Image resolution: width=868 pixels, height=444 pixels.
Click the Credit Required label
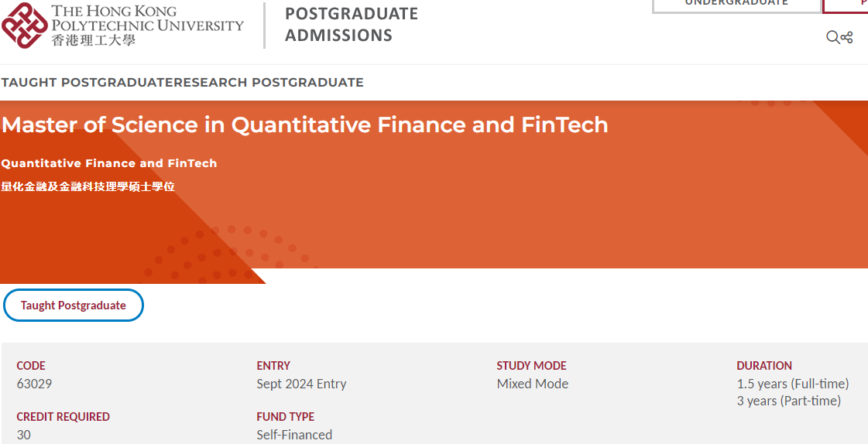[63, 417]
